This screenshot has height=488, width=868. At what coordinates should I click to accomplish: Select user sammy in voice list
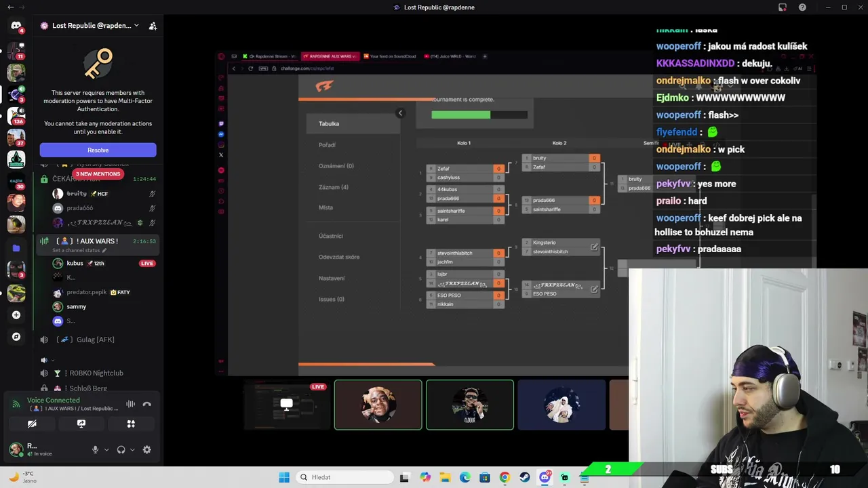click(103, 306)
